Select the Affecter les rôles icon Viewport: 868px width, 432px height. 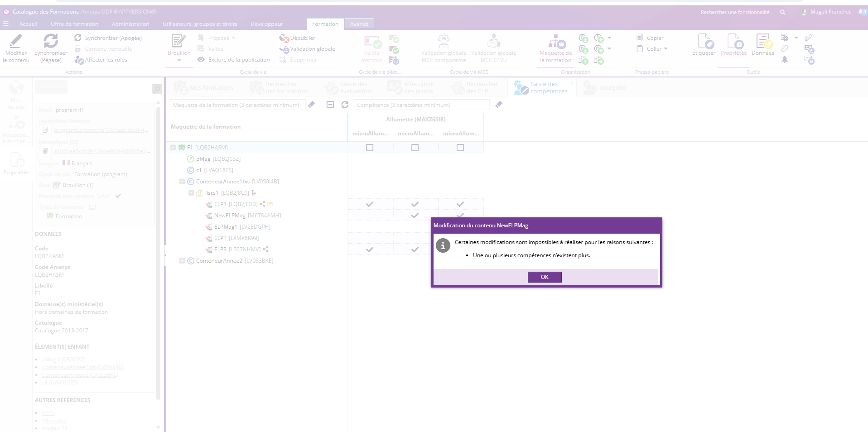tap(79, 60)
